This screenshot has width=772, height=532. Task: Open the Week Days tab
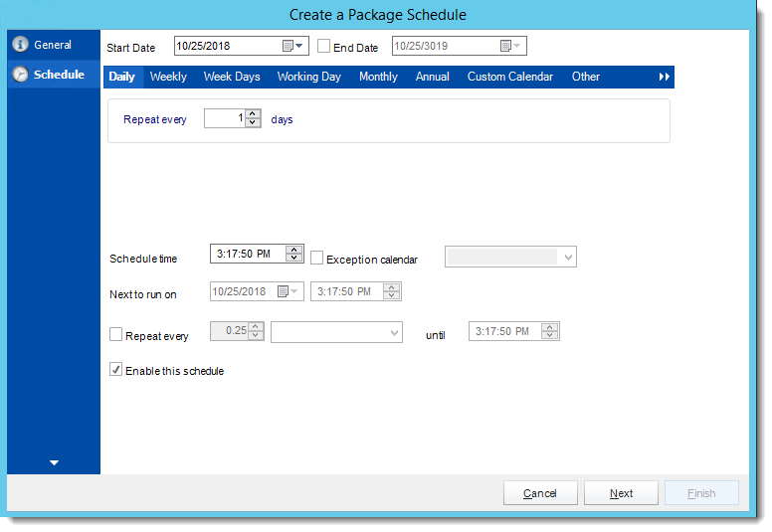click(x=232, y=77)
